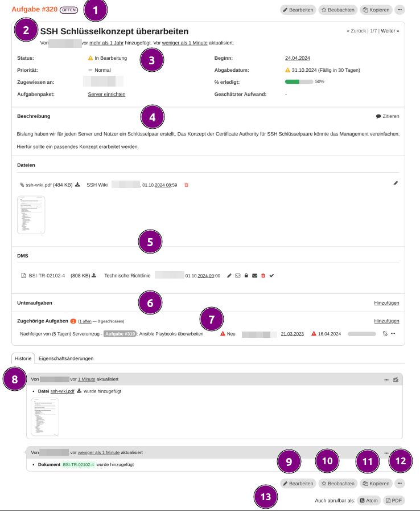420x511 pixels.
Task: Open three-dots menu for related Aufgabe #319
Action: [x=393, y=334]
